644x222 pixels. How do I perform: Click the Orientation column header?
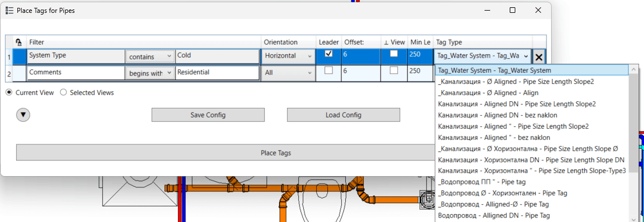click(289, 42)
